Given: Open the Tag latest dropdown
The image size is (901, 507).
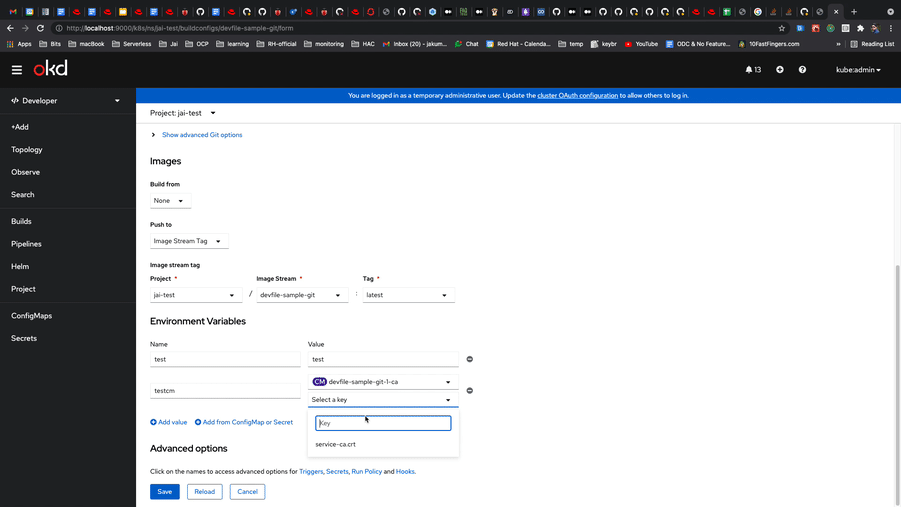Looking at the screenshot, I should point(409,295).
